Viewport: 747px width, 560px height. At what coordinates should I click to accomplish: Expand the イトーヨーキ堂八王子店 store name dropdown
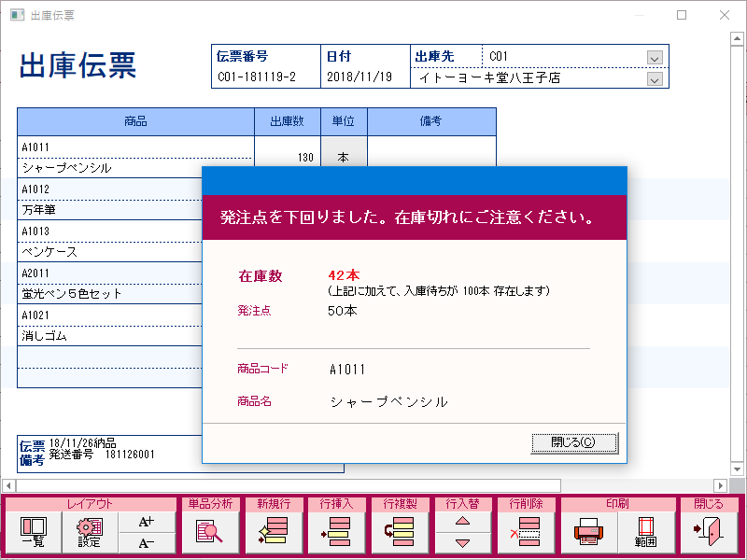click(x=655, y=78)
